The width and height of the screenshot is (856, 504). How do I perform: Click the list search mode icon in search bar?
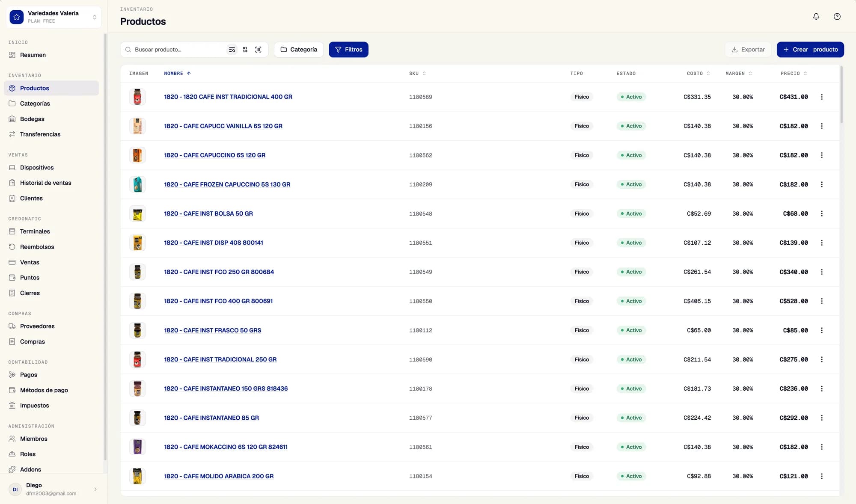[x=232, y=50]
